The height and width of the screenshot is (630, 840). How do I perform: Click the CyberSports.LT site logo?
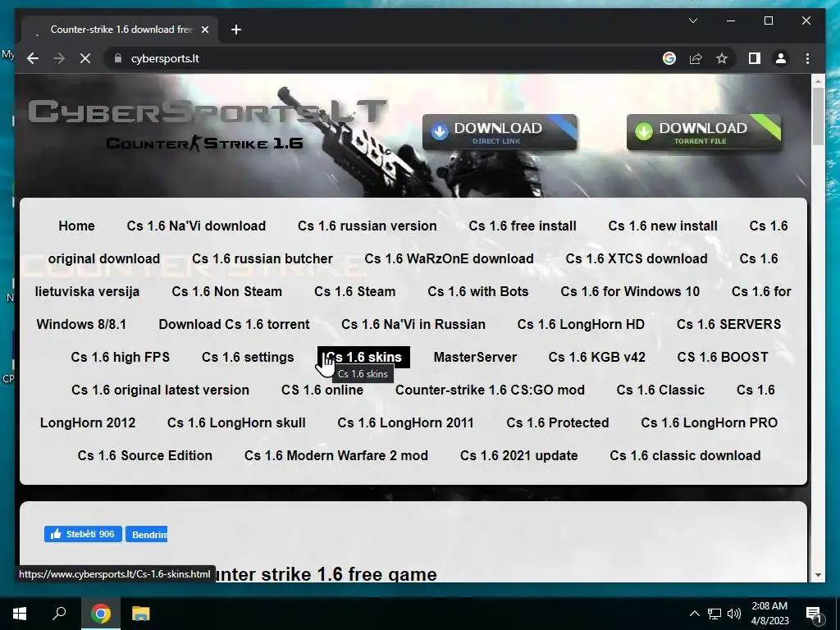click(207, 125)
